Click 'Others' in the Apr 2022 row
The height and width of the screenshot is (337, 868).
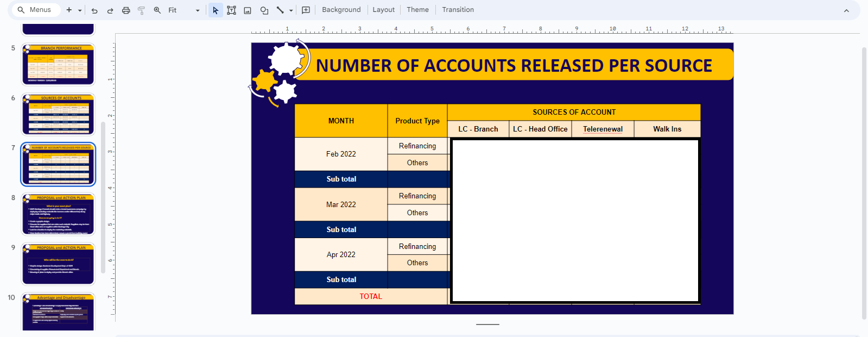417,263
